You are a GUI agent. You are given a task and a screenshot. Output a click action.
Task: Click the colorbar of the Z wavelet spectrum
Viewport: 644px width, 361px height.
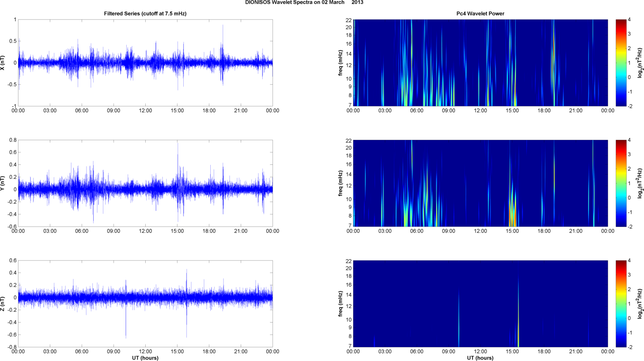(621, 304)
